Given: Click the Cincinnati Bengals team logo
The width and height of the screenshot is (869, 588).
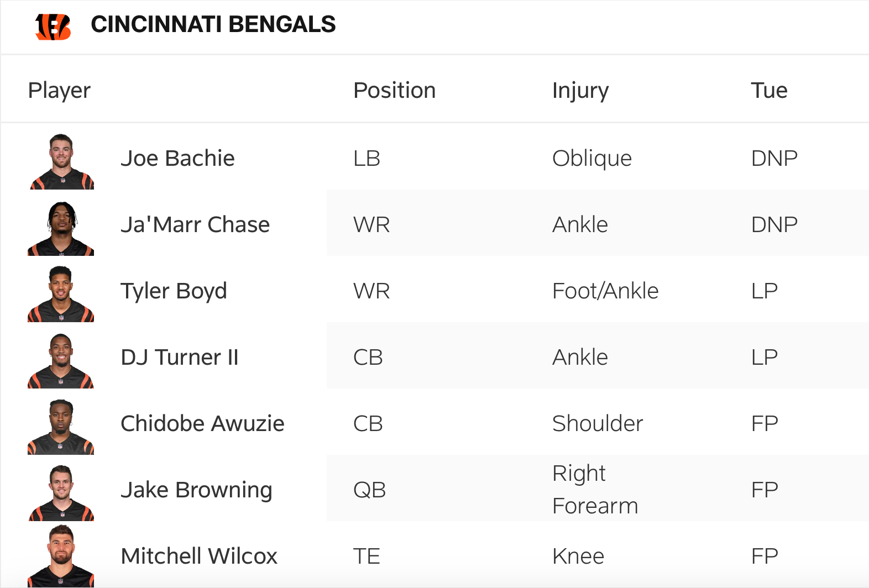Looking at the screenshot, I should point(53,27).
